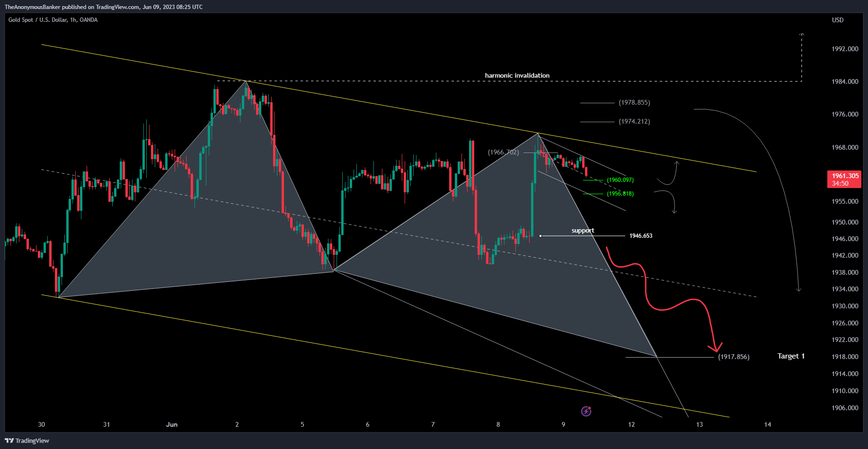Viewport: 868px width, 449px height.
Task: Click the green (1960.097) level label
Action: coord(620,180)
